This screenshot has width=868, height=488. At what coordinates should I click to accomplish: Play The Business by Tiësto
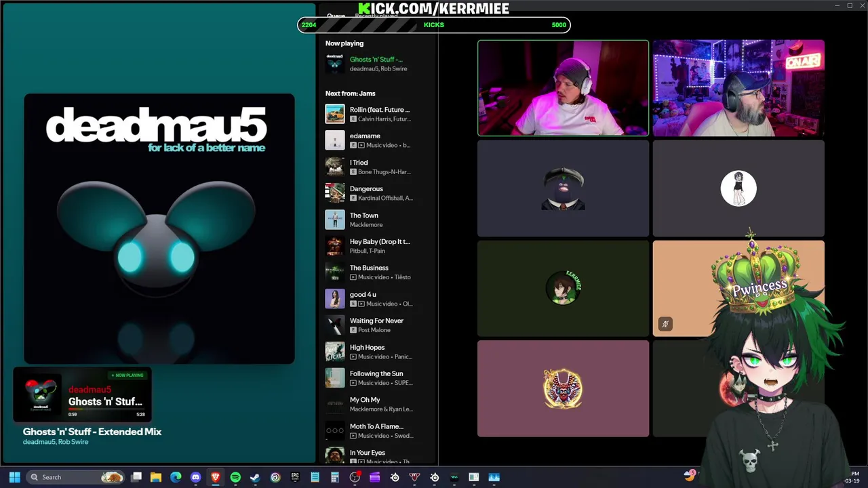coord(377,272)
